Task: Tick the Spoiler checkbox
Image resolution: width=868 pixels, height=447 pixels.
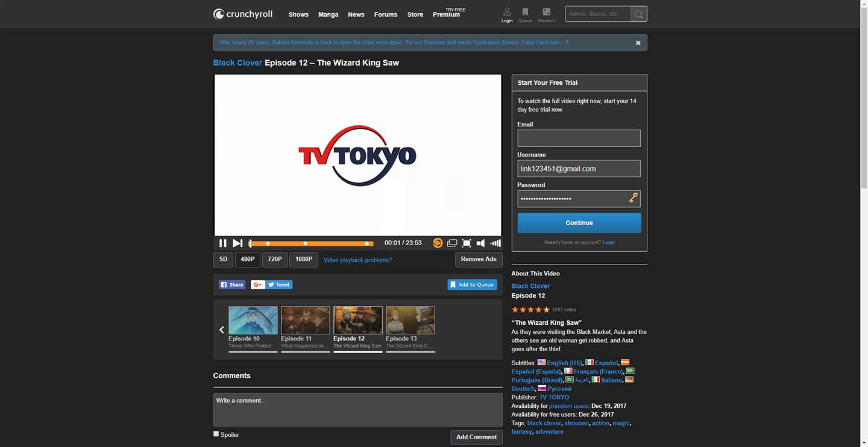Action: [216, 434]
